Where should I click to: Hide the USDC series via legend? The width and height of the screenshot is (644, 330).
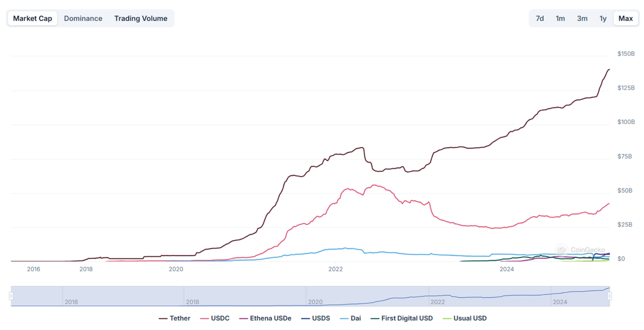click(x=215, y=318)
